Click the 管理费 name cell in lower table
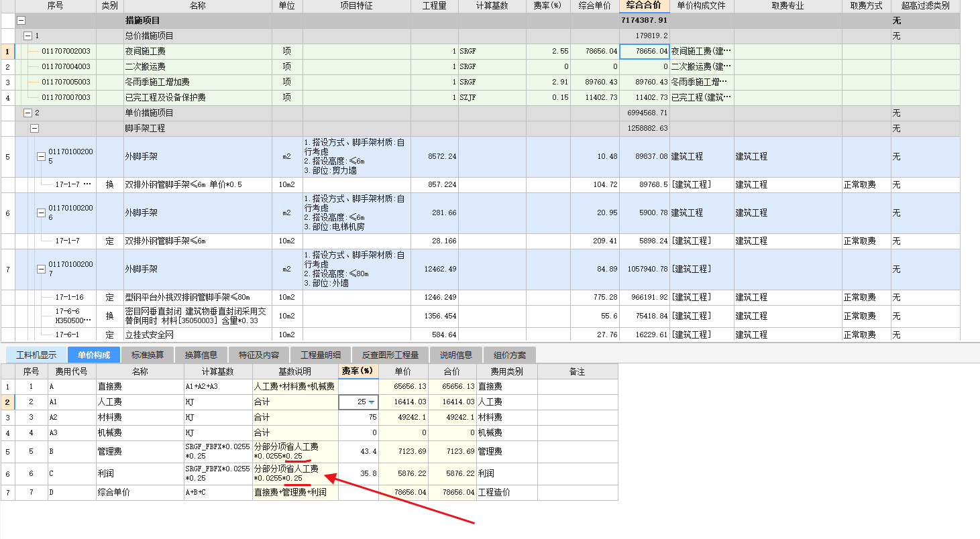 (139, 452)
